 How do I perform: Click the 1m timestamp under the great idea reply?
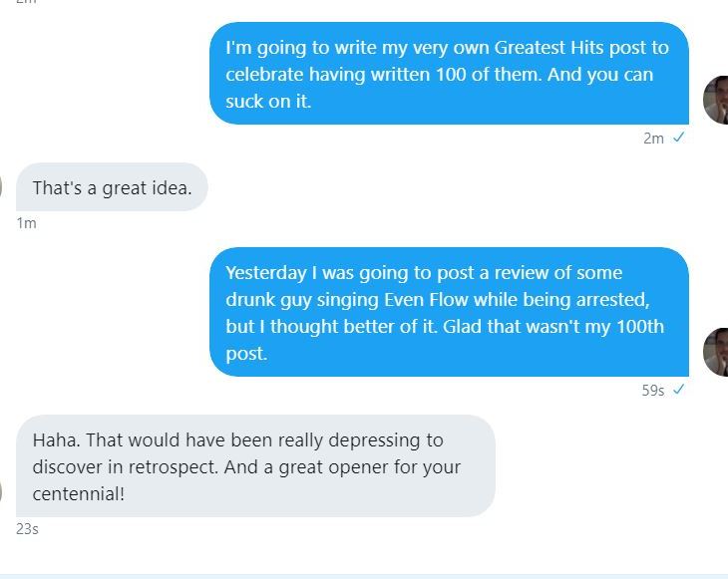pyautogui.click(x=26, y=223)
